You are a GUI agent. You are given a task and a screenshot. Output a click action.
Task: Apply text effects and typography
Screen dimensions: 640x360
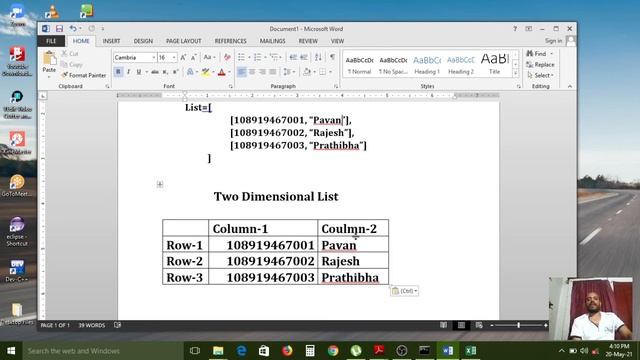190,72
